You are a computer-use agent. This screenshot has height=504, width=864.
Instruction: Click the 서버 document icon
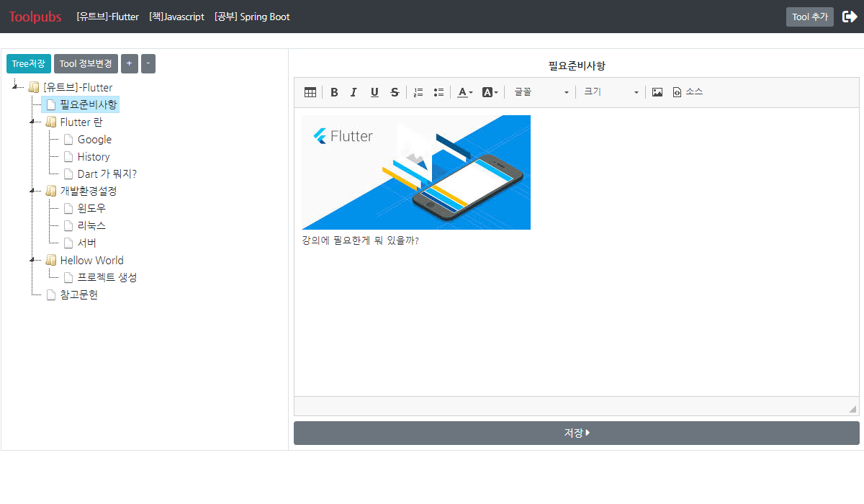coord(68,243)
